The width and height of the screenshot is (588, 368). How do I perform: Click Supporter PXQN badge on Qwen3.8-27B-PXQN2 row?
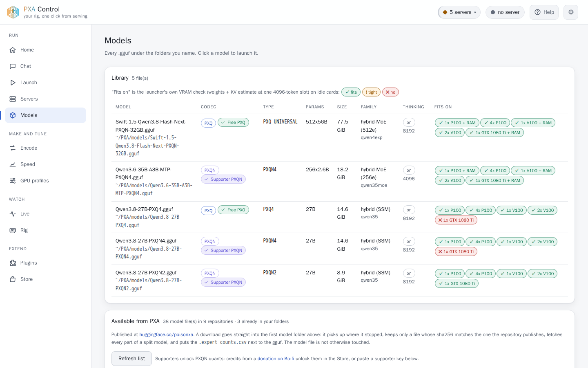(x=223, y=283)
